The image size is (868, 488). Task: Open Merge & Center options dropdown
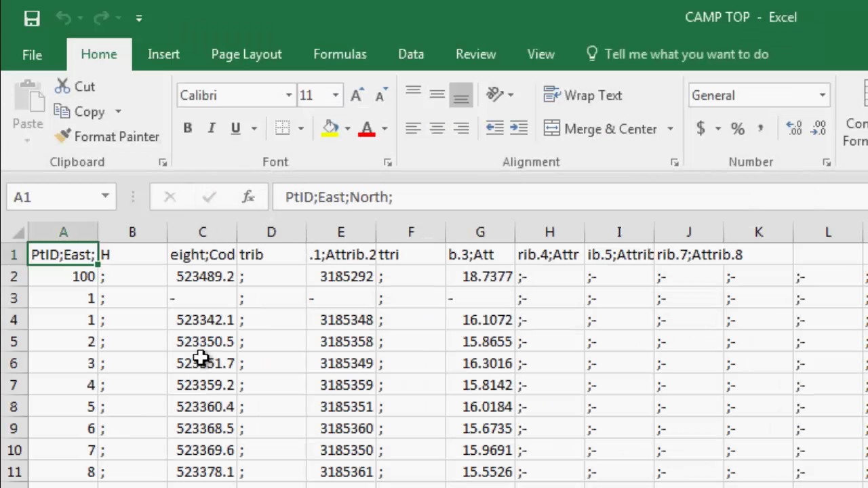click(x=670, y=129)
